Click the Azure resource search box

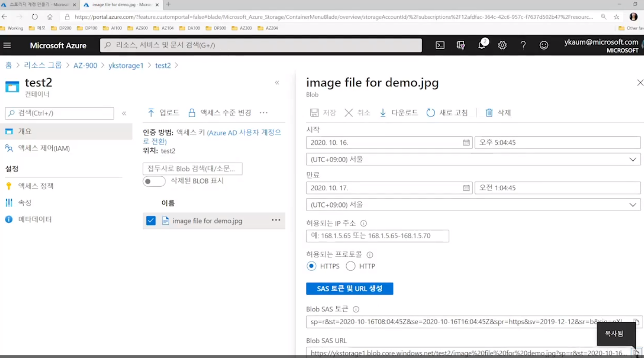[261, 45]
